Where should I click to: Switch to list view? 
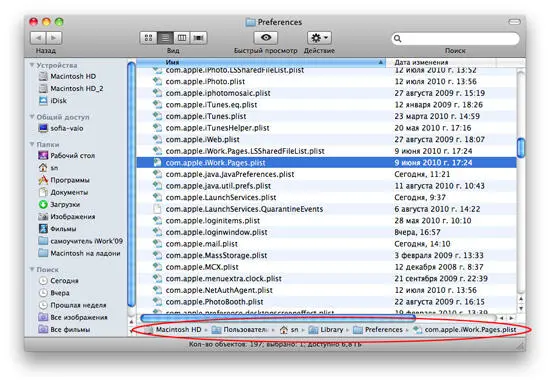tap(165, 38)
